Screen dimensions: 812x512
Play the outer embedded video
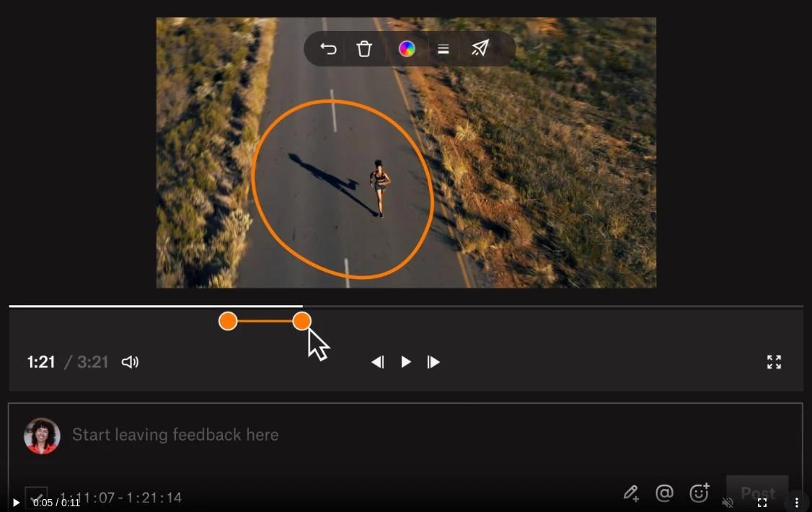click(16, 502)
